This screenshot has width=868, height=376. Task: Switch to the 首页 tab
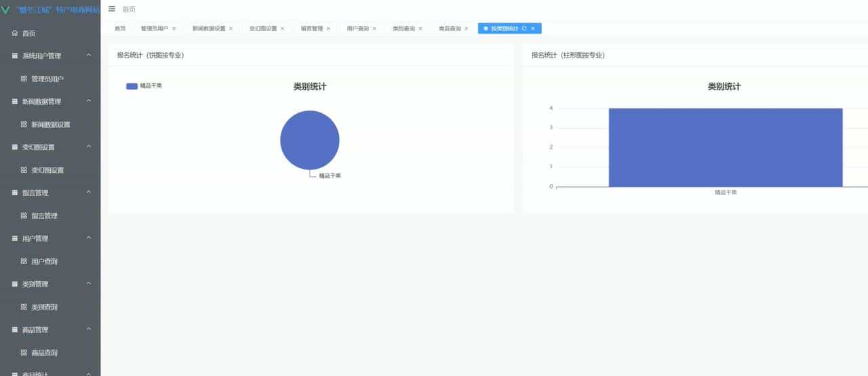click(x=120, y=28)
